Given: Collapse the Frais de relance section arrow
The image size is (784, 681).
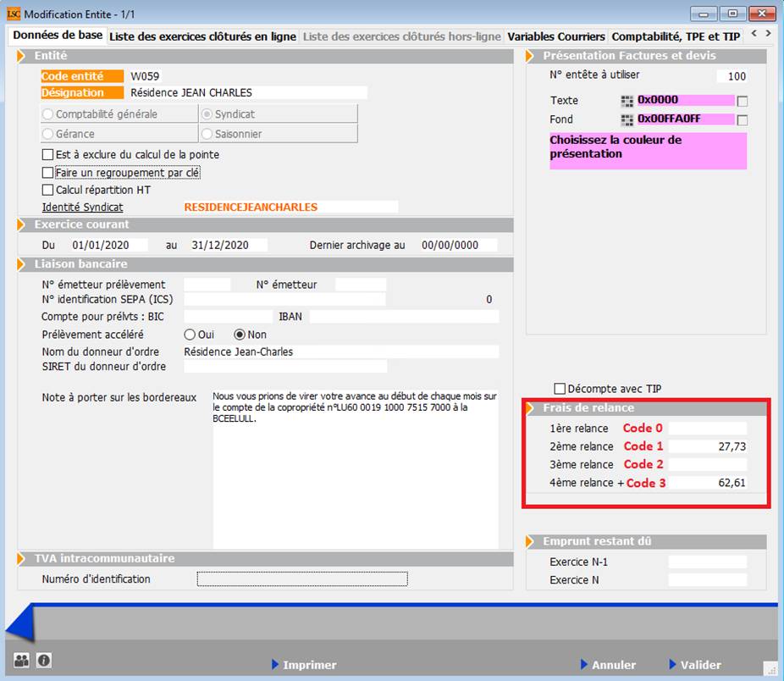Looking at the screenshot, I should point(530,408).
